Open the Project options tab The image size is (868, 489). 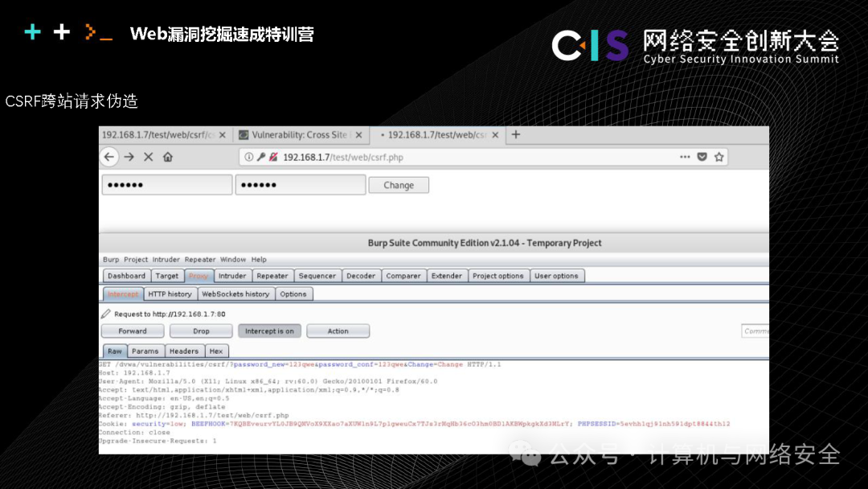(x=498, y=276)
